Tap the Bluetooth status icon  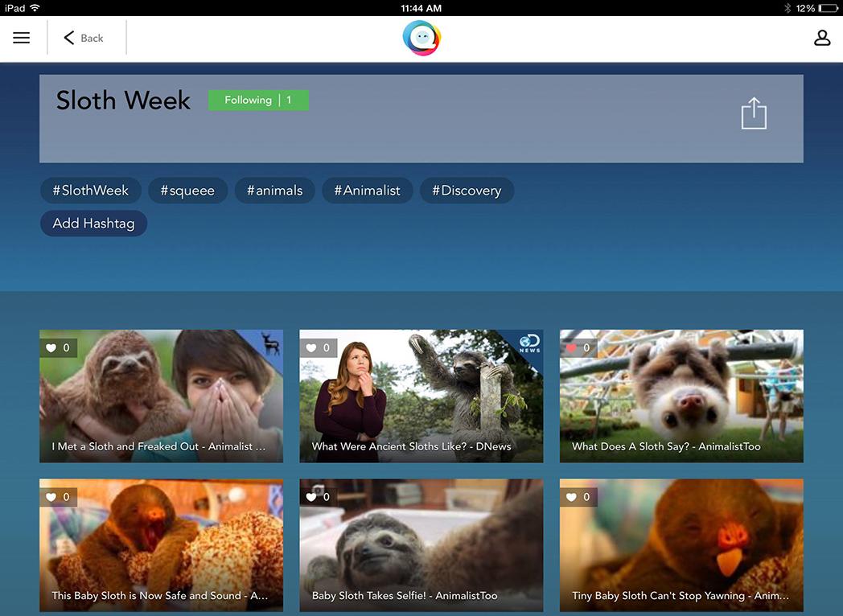click(787, 8)
